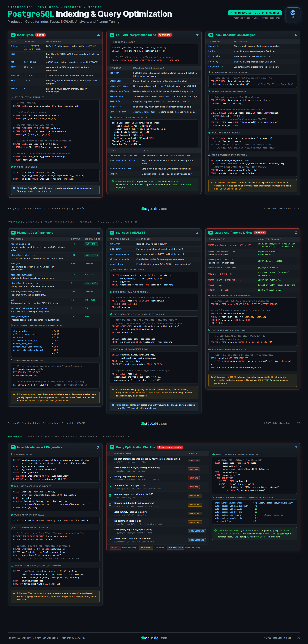Click the EXPLAIN Interpretation Guide diagram icon
Image resolution: width=308 pixels, height=644 pixels.
coord(197,35)
